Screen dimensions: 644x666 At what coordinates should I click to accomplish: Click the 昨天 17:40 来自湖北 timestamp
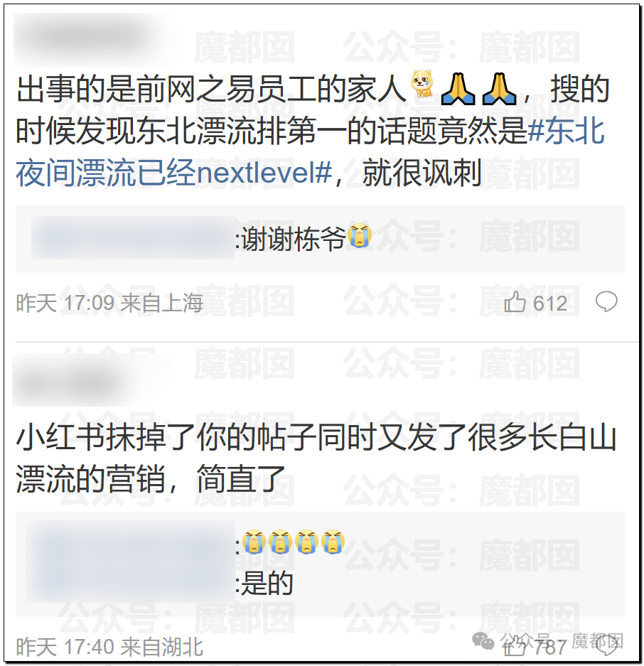click(109, 648)
